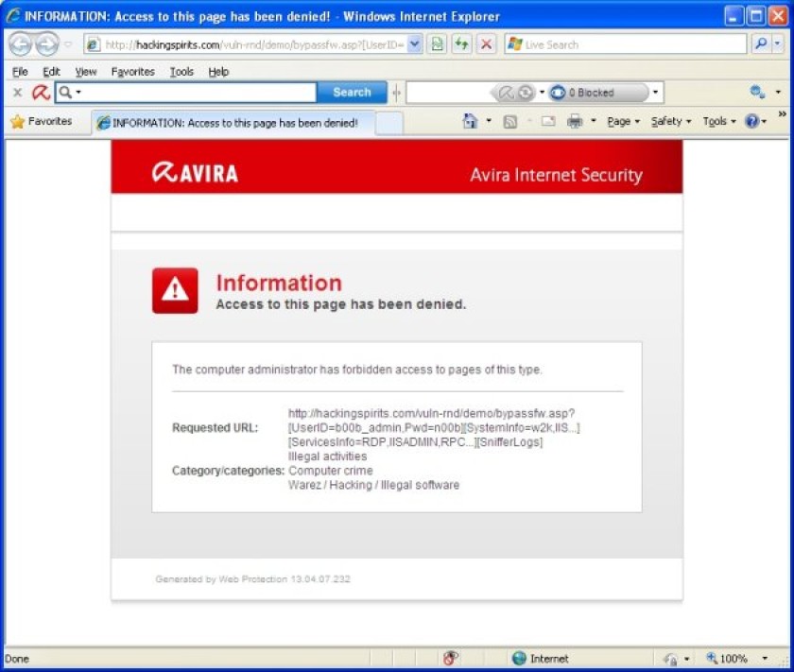
Task: Click the Internet security zone indicator
Action: [x=541, y=659]
